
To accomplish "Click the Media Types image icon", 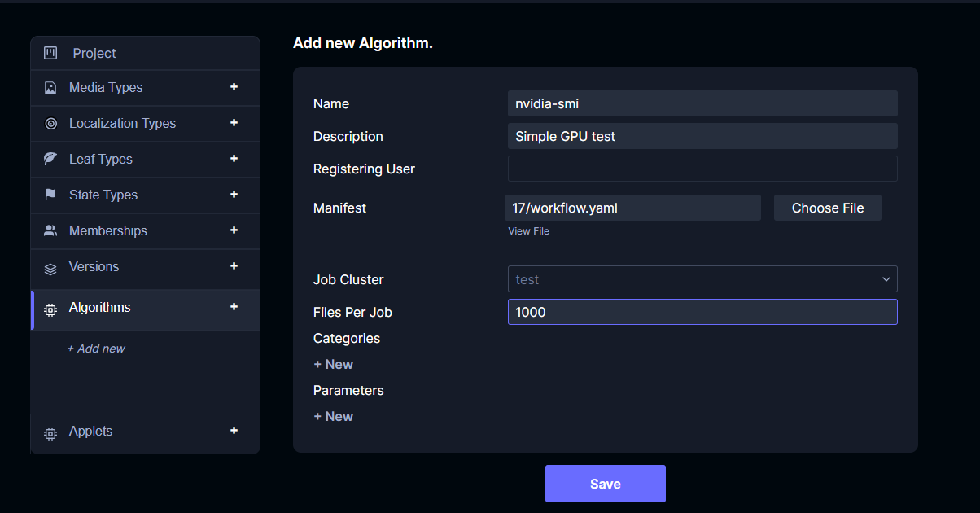I will 50,88.
